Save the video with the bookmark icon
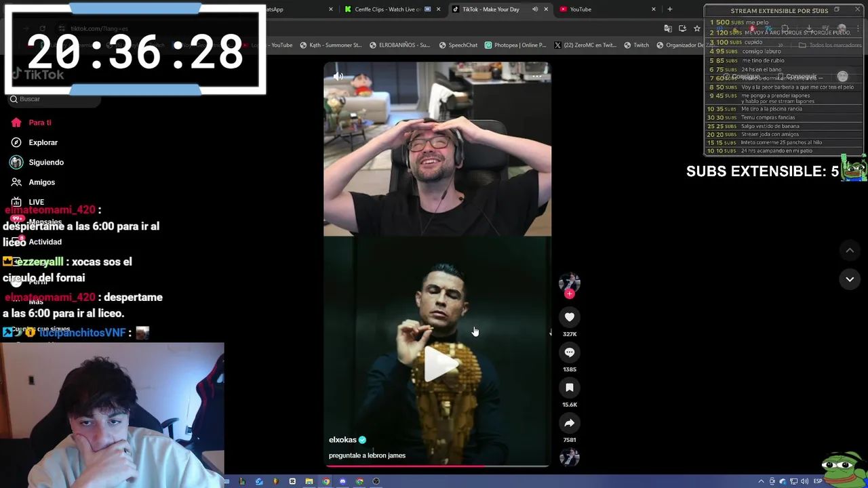 570,388
